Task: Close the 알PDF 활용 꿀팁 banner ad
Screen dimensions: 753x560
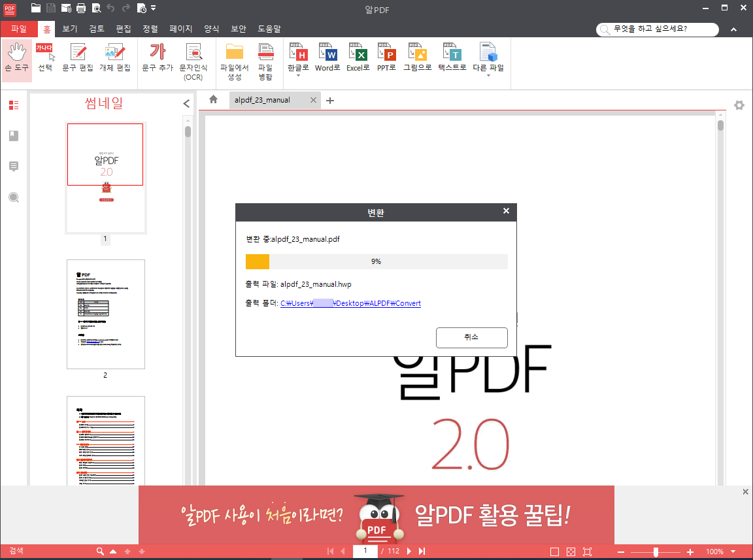Action: (745, 492)
